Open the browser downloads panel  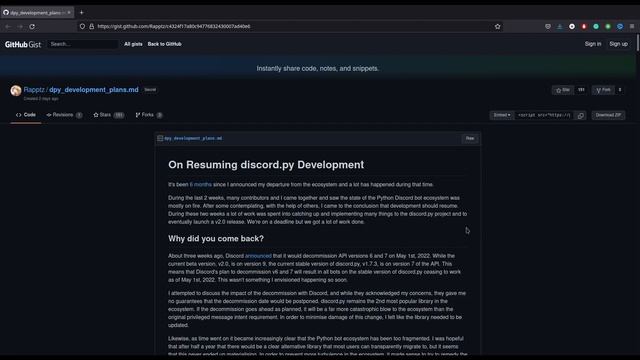pyautogui.click(x=560, y=27)
